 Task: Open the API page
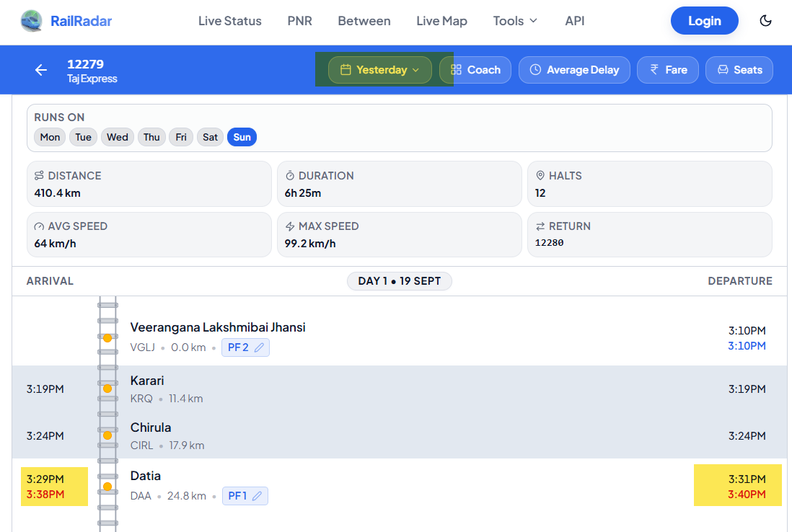click(575, 21)
